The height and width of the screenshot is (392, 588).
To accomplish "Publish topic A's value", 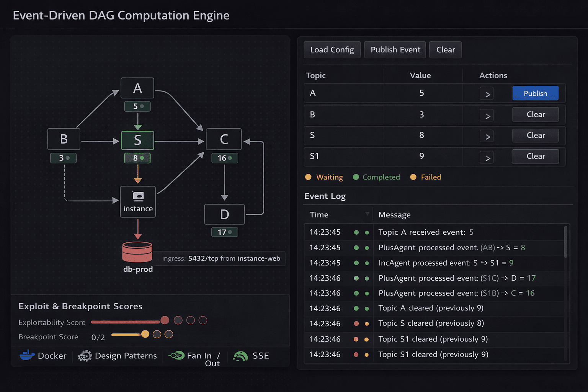I will point(535,93).
